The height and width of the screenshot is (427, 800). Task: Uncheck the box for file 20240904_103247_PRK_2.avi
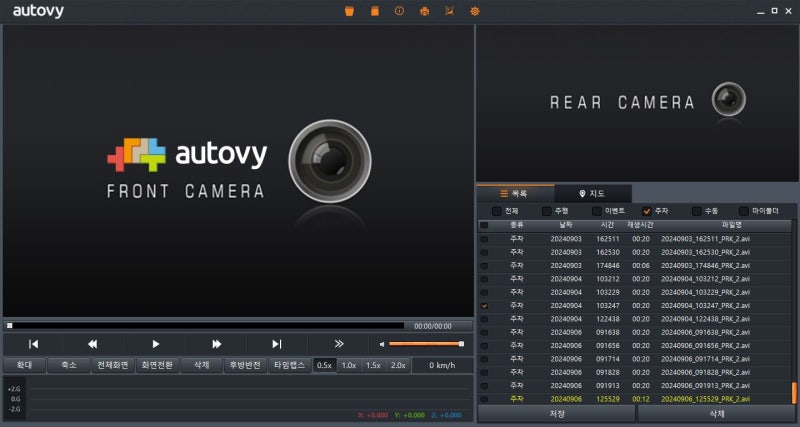tap(484, 306)
